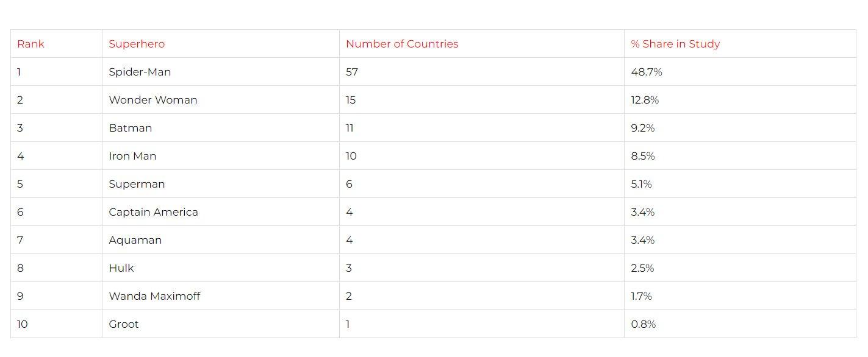The height and width of the screenshot is (357, 868).
Task: Select the Superman cell
Action: pyautogui.click(x=137, y=184)
